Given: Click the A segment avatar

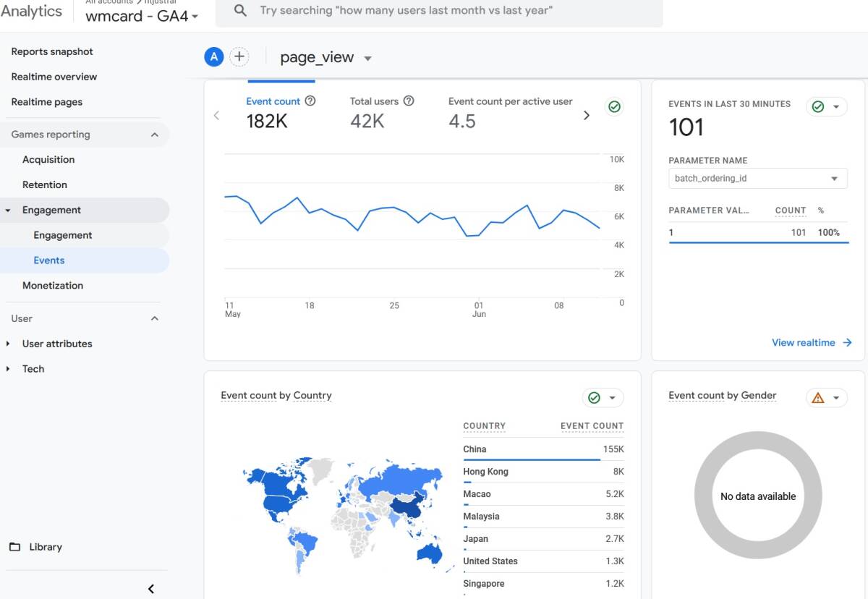Looking at the screenshot, I should (x=213, y=57).
